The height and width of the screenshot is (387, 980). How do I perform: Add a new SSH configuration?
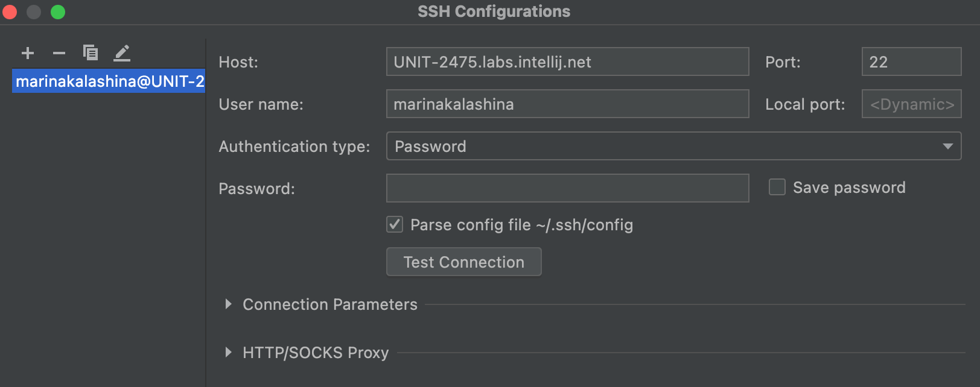tap(28, 53)
